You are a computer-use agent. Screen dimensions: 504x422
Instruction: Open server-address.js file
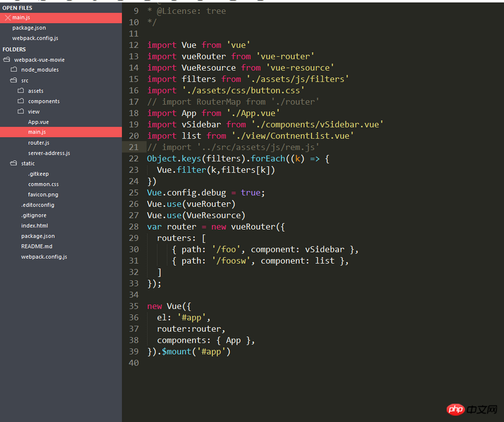(49, 153)
